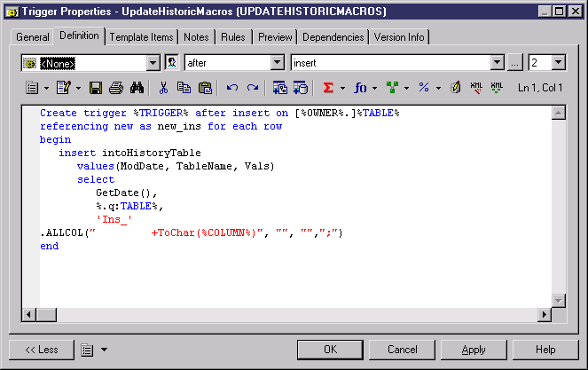Undo the last edit
Image resolution: width=588 pixels, height=370 pixels.
point(232,88)
